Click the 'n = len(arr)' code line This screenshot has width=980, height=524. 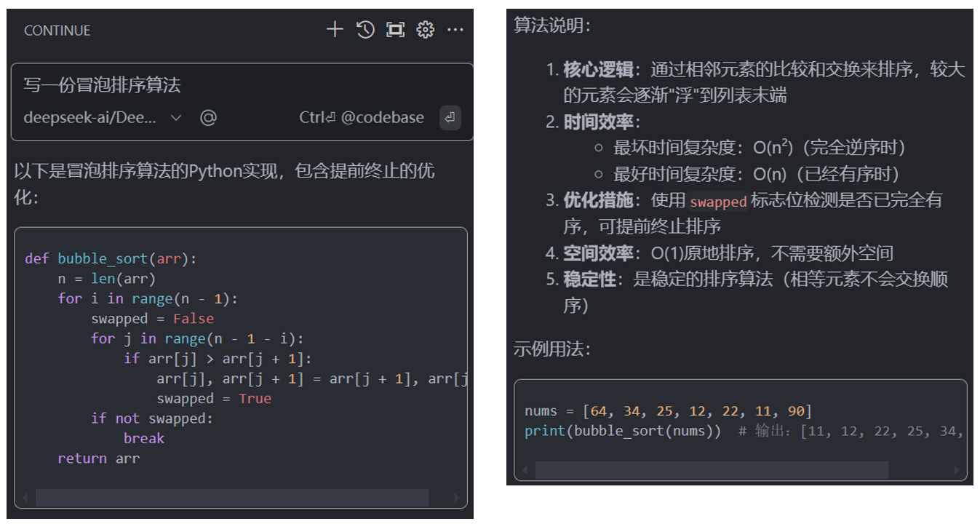pos(107,279)
